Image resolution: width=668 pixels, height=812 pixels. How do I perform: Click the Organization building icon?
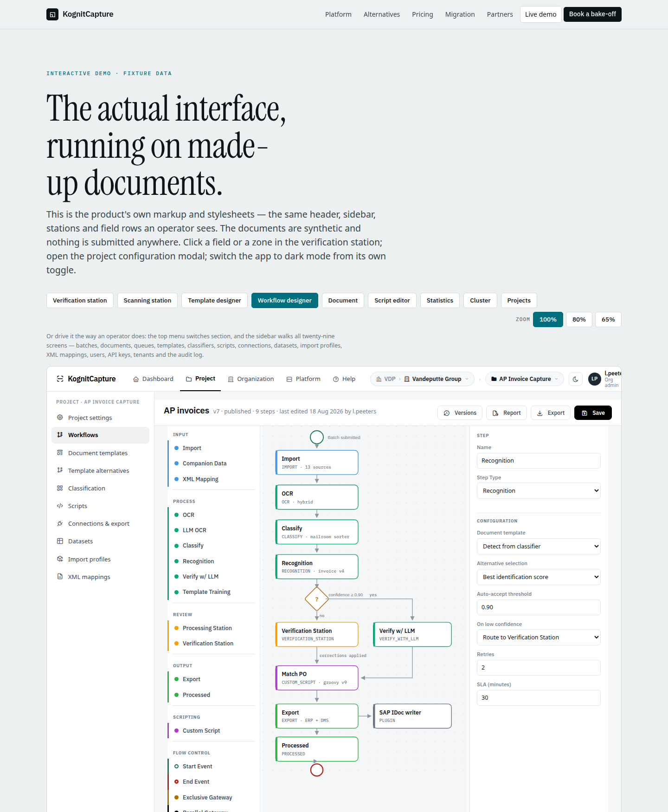pyautogui.click(x=231, y=379)
